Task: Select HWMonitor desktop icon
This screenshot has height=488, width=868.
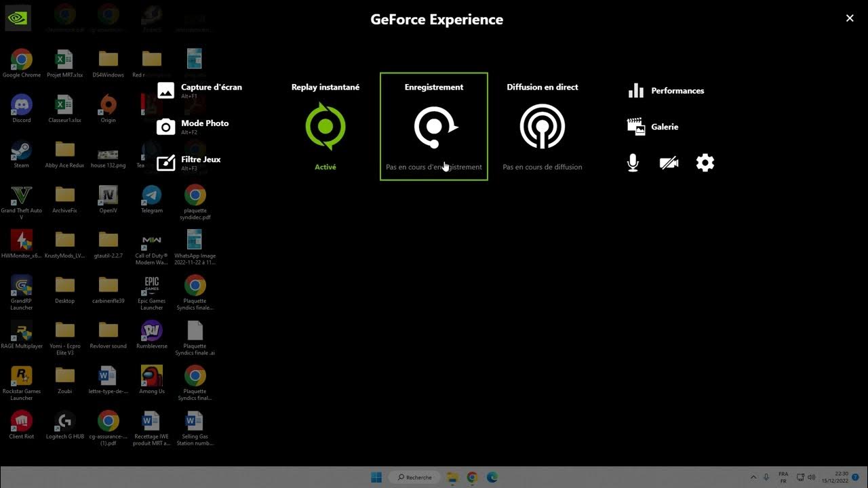Action: pyautogui.click(x=22, y=244)
